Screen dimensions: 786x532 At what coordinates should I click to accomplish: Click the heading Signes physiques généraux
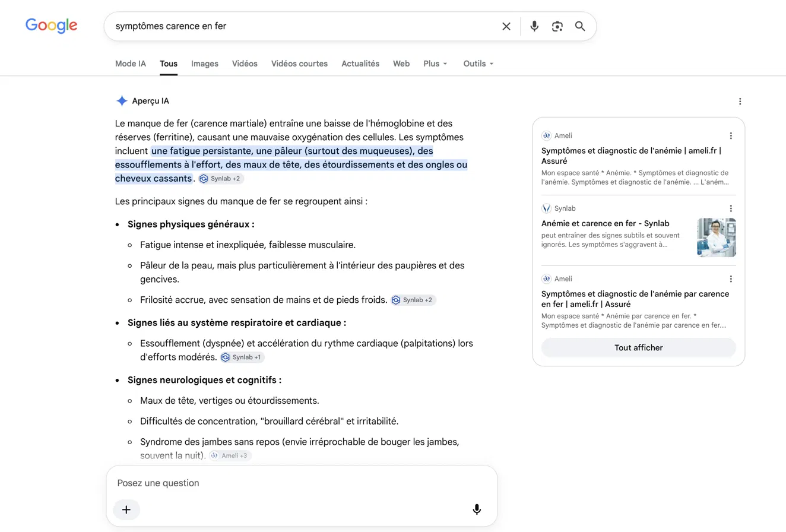191,224
